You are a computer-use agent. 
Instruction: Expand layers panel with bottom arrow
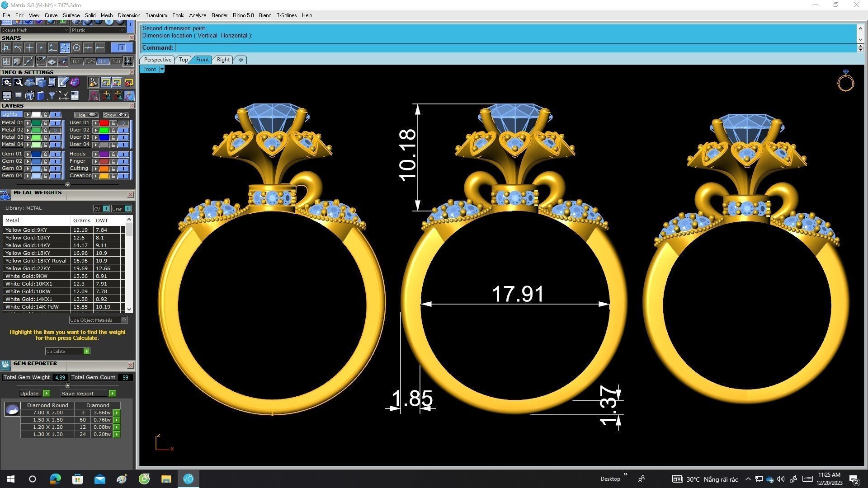(68, 185)
